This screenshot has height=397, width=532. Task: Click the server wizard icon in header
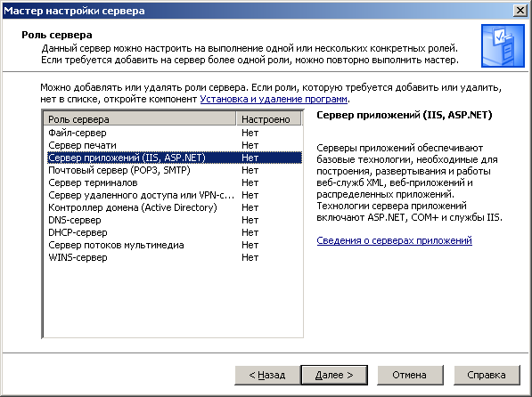[x=503, y=46]
